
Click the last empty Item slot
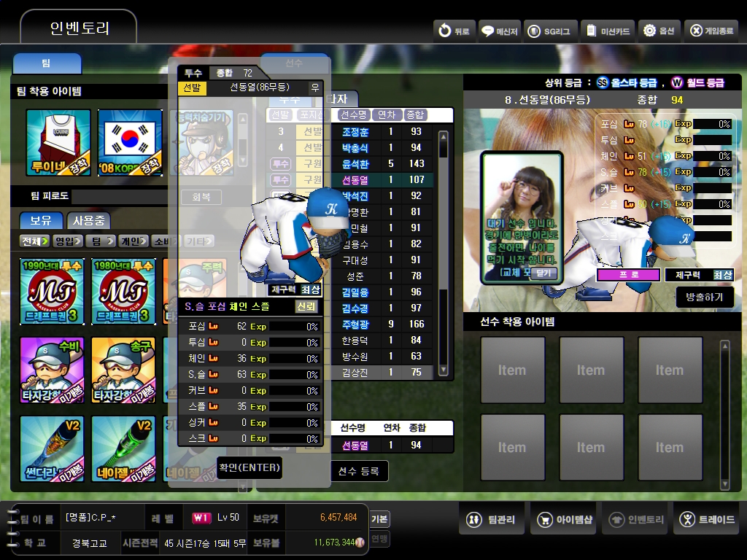coord(670,447)
